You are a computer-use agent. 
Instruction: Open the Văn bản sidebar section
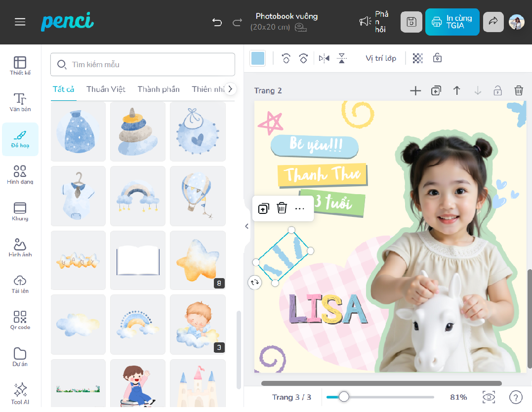click(x=20, y=102)
